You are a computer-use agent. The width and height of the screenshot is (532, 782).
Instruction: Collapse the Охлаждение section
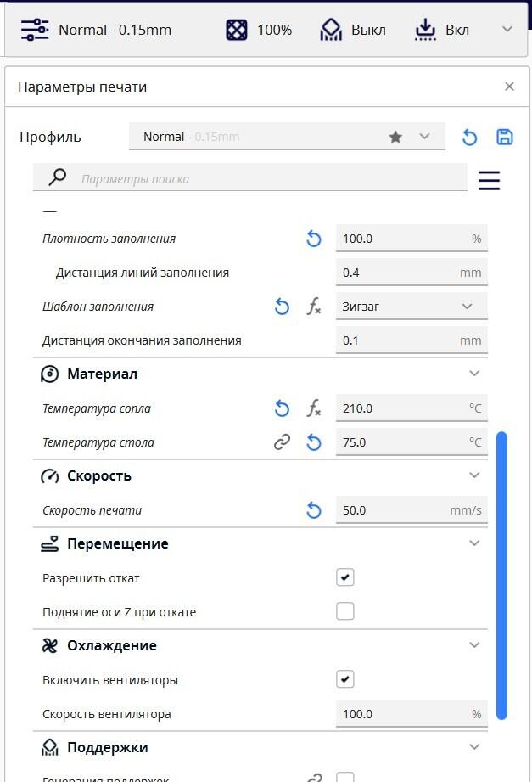pos(474,645)
